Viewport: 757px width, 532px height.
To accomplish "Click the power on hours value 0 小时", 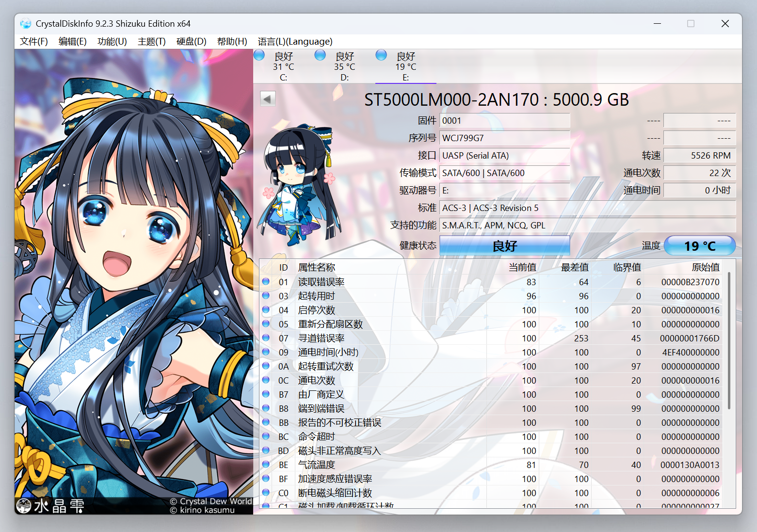I will [700, 190].
